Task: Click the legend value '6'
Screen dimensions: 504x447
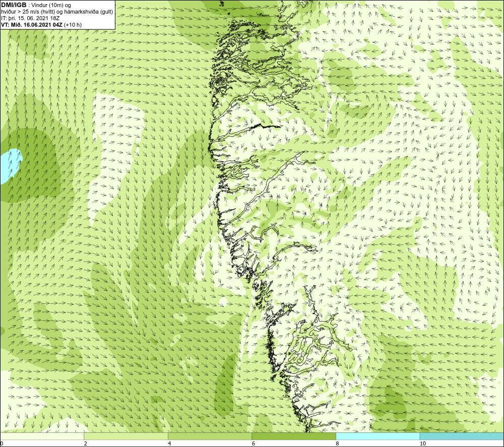Action: [254, 444]
